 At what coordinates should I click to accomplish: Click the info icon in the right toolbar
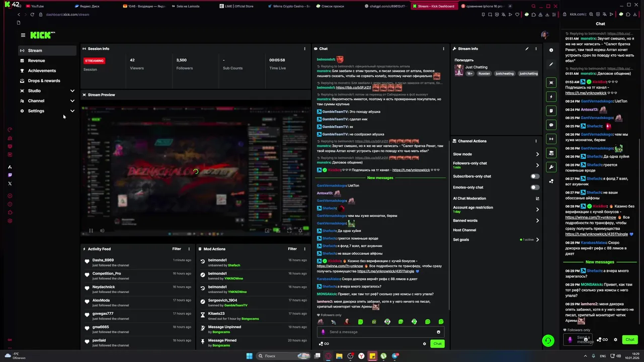point(551,50)
